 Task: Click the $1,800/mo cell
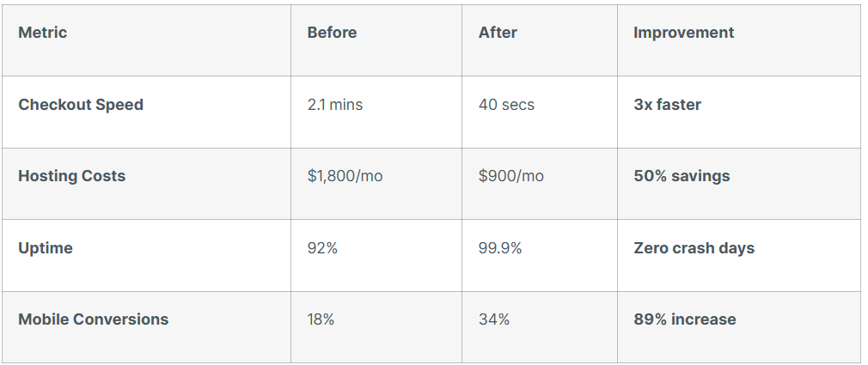pyautogui.click(x=345, y=176)
